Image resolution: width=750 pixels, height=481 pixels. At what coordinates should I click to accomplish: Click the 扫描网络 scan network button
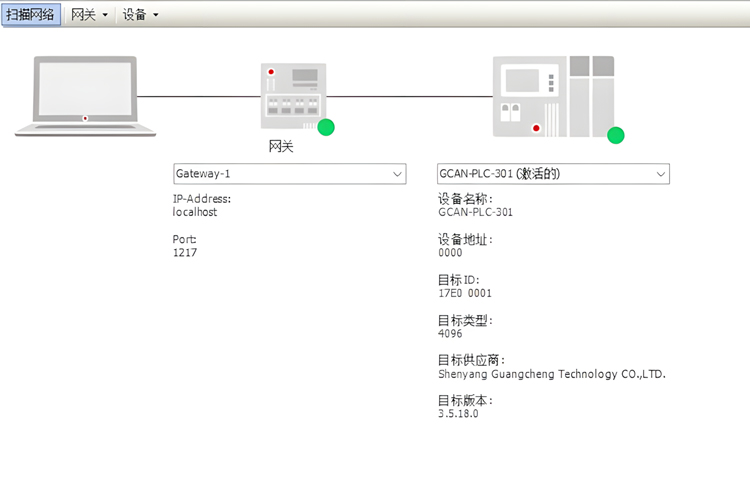point(32,15)
